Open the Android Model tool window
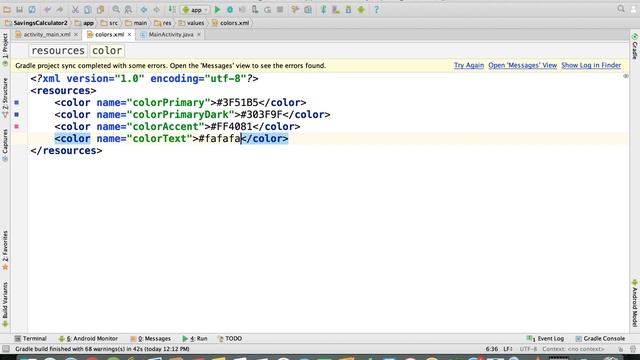This screenshot has width=640, height=360. 635,303
